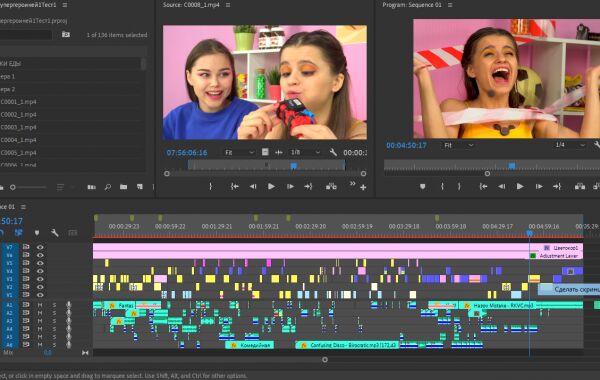600x380 pixels.
Task: Add marker in Program monitor
Action: (x=422, y=186)
